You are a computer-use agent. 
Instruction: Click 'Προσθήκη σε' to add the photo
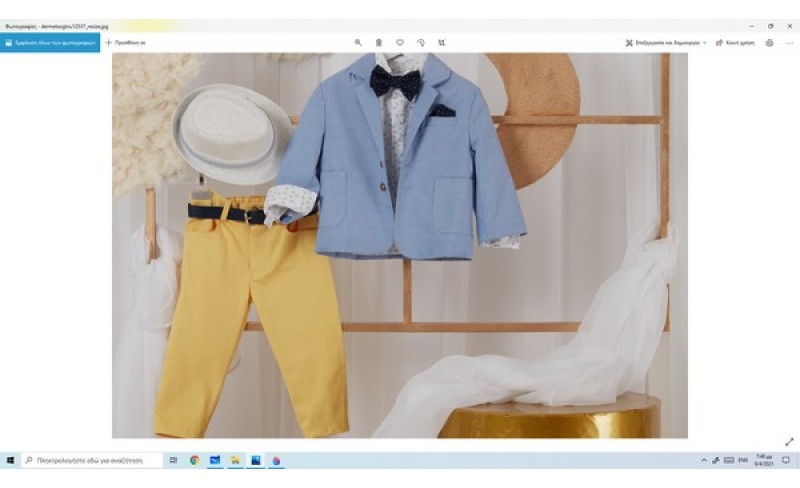[x=126, y=43]
